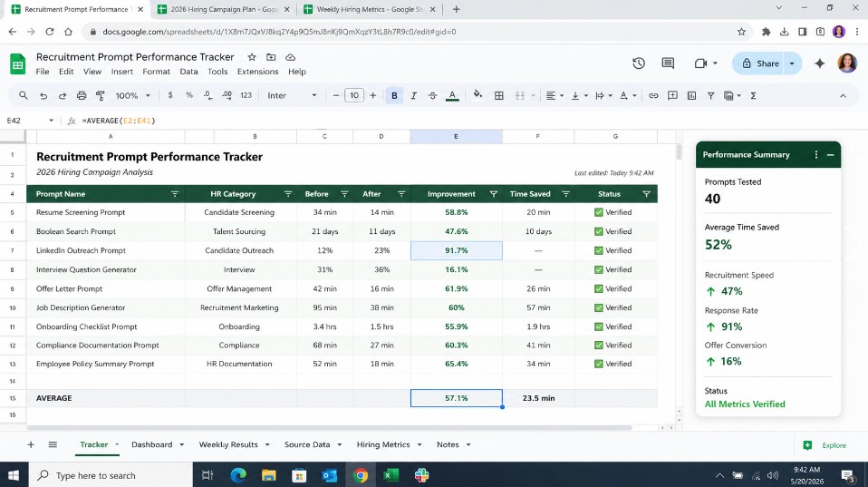Viewport: 868px width, 487px height.
Task: Star the Recruitment Prompt Performance Tracker document
Action: pos(252,57)
